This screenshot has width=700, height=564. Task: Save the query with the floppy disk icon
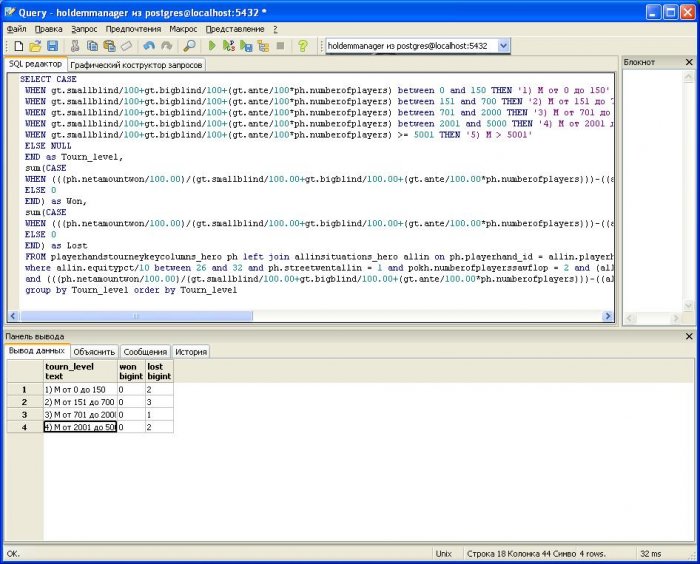coord(52,46)
